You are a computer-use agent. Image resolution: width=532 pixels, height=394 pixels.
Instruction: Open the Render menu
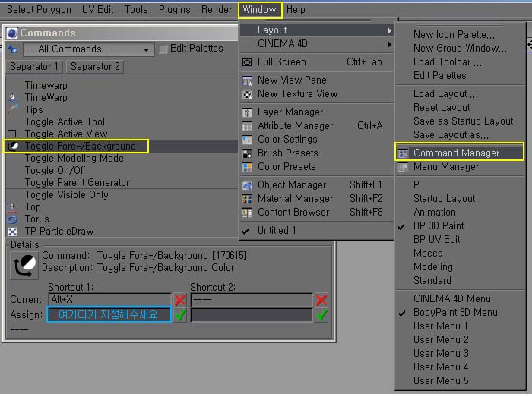point(217,9)
